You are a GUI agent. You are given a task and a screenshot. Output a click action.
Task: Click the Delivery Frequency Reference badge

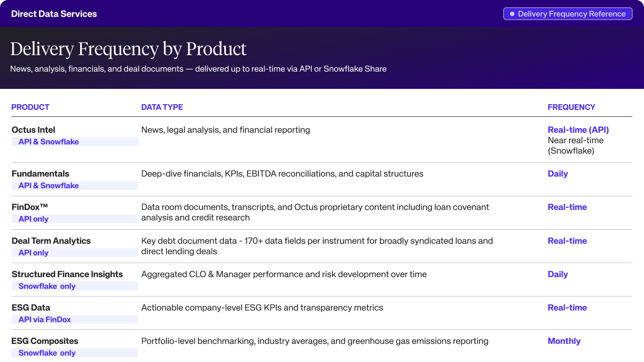[x=568, y=14]
